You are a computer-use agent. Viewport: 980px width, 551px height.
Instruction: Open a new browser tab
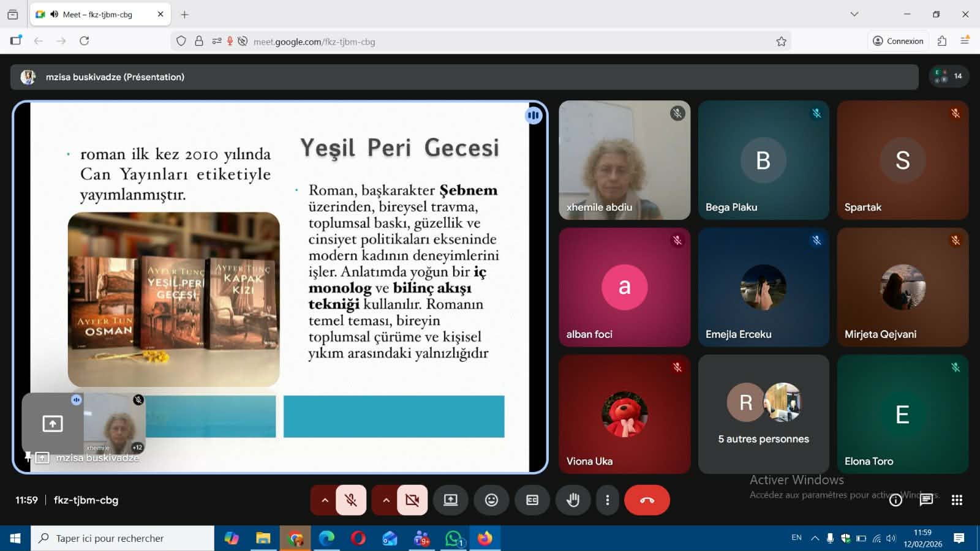(184, 15)
